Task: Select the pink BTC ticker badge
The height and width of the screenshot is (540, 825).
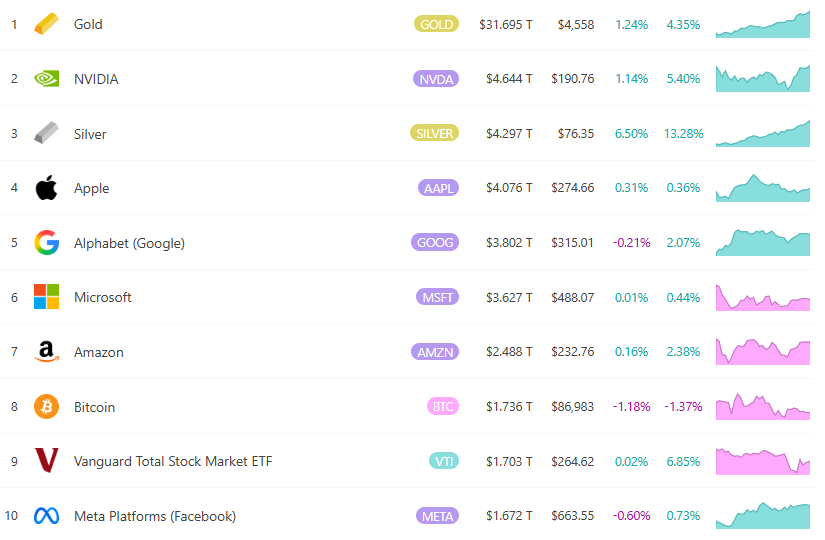Action: pyautogui.click(x=442, y=407)
